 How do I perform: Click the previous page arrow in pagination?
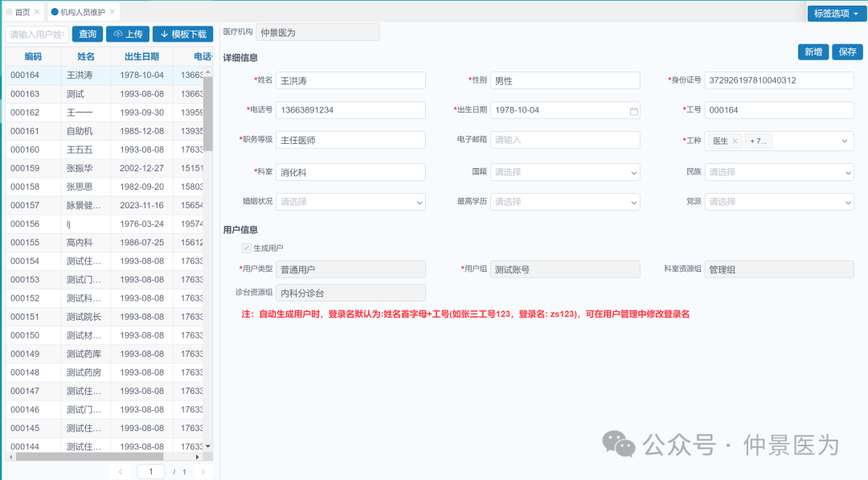120,471
